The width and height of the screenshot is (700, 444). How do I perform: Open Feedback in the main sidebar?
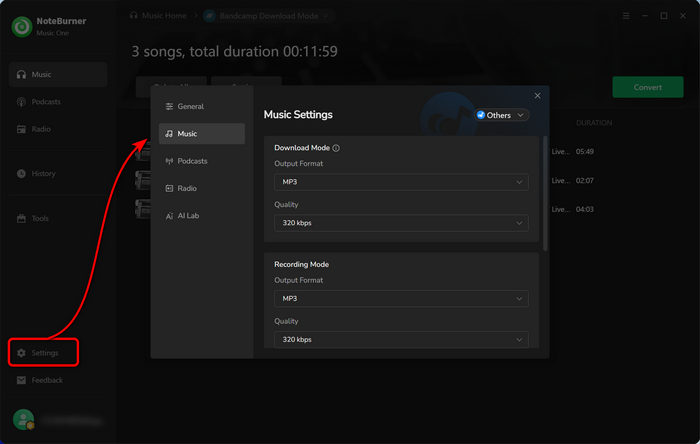coord(58,380)
